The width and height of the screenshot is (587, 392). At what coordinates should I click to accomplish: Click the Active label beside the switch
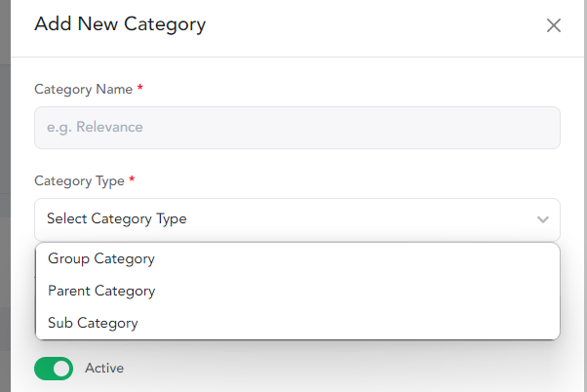pos(104,368)
